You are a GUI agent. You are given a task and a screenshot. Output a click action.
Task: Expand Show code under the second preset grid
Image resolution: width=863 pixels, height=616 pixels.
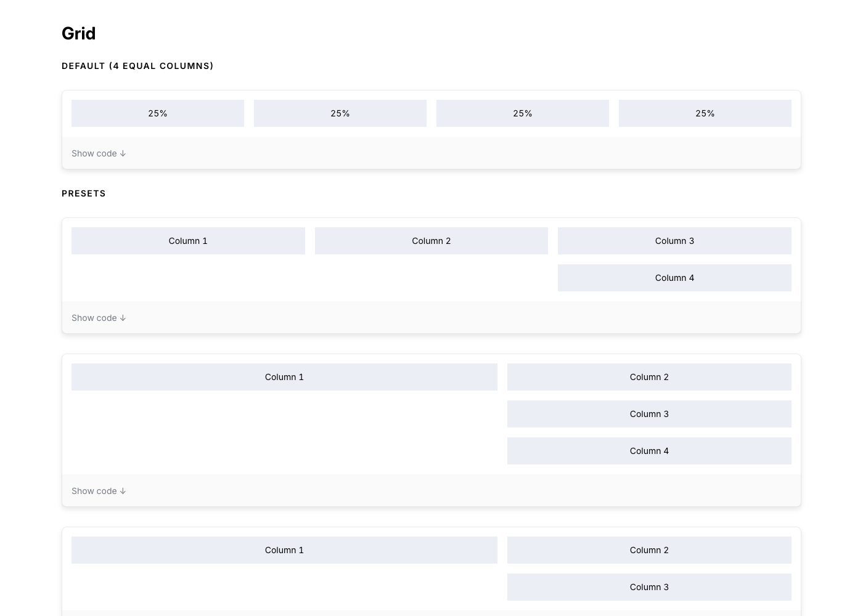coord(99,491)
